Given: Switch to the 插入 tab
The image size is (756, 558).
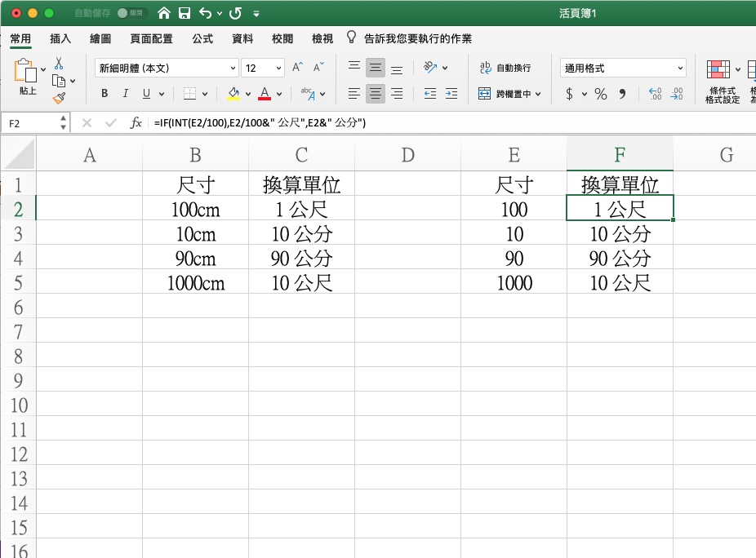Looking at the screenshot, I should [60, 38].
